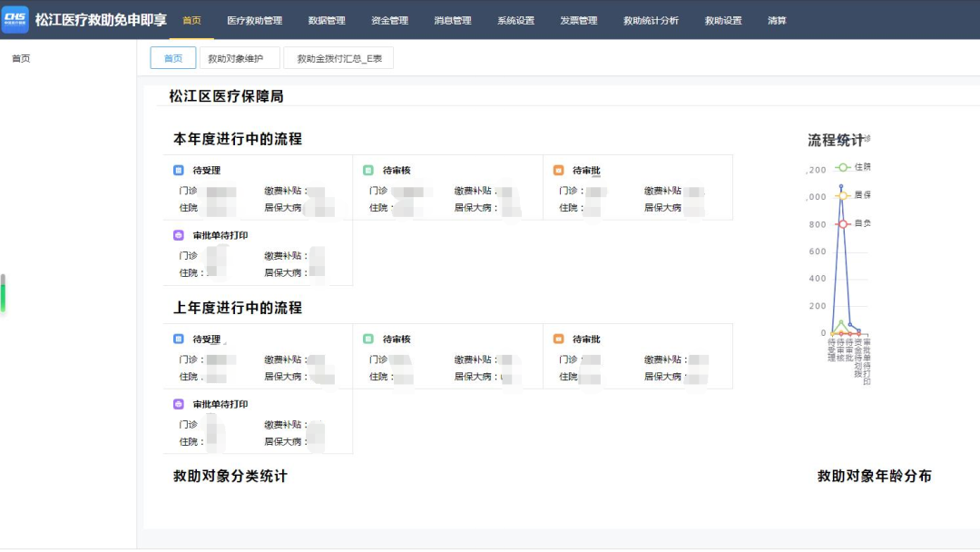Select the 救助统计分析 menu item
This screenshot has height=552, width=980.
pyautogui.click(x=652, y=18)
